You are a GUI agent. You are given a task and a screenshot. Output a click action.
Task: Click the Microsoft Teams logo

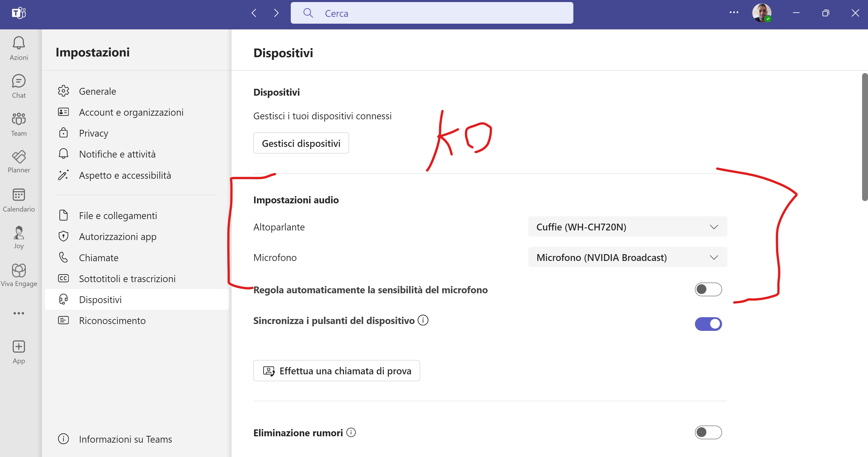click(19, 13)
